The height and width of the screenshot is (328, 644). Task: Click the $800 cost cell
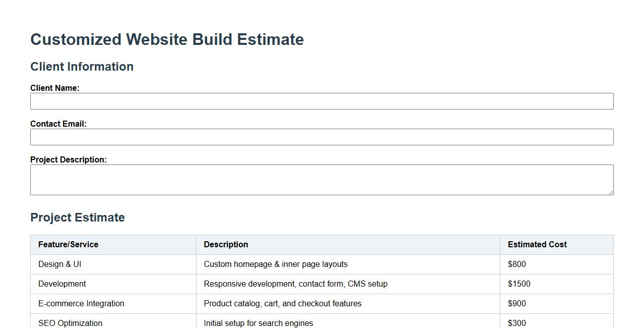click(517, 264)
